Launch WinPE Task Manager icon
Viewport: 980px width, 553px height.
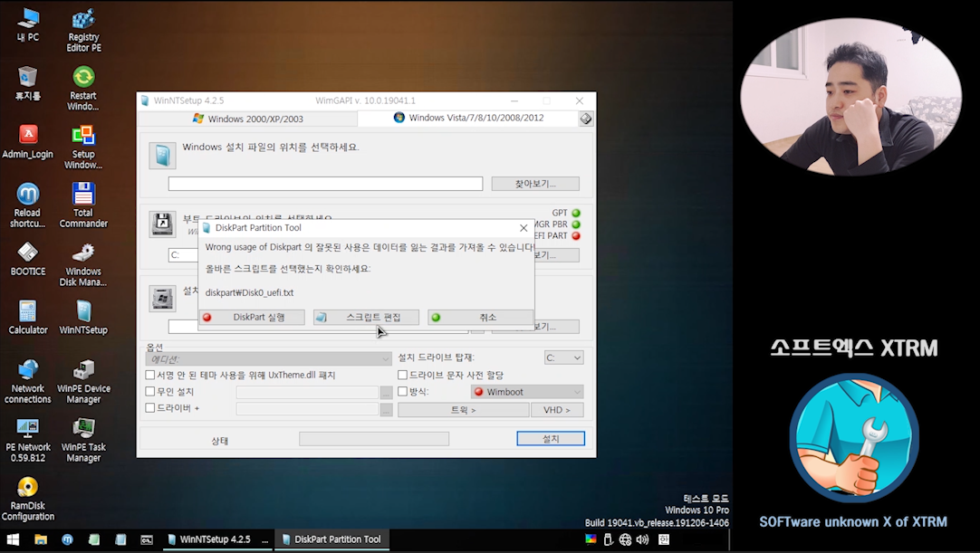pyautogui.click(x=83, y=440)
